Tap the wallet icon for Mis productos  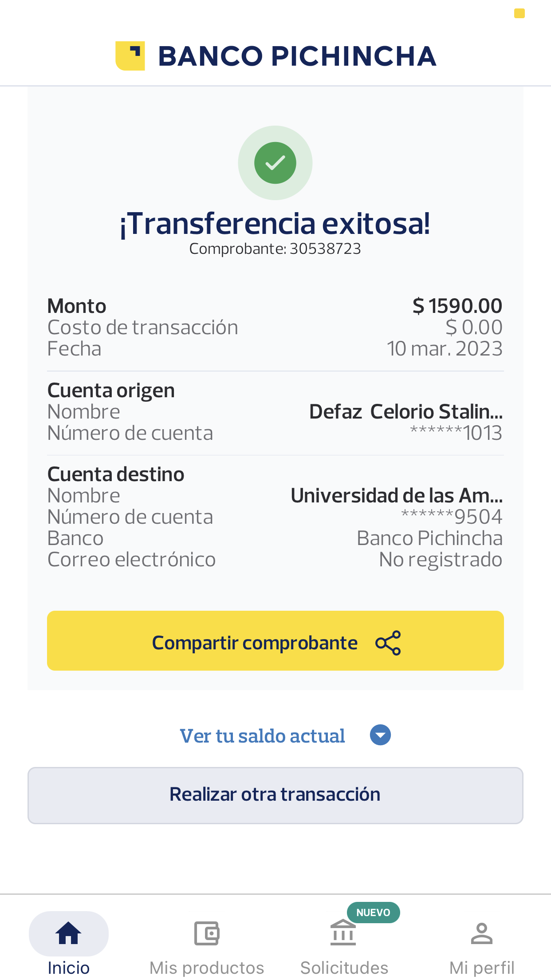(207, 933)
